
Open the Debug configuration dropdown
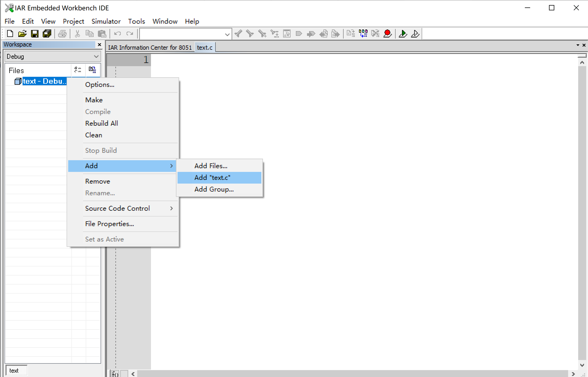[x=96, y=57]
